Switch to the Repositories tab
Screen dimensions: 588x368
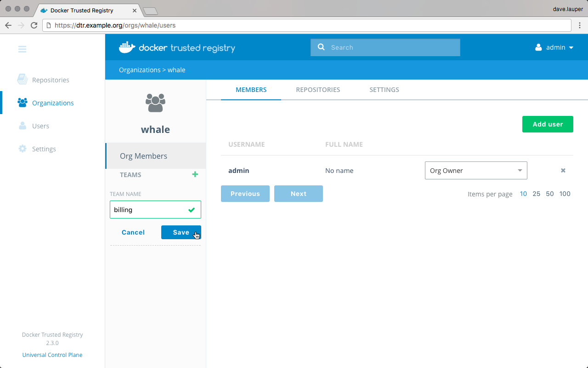point(318,90)
